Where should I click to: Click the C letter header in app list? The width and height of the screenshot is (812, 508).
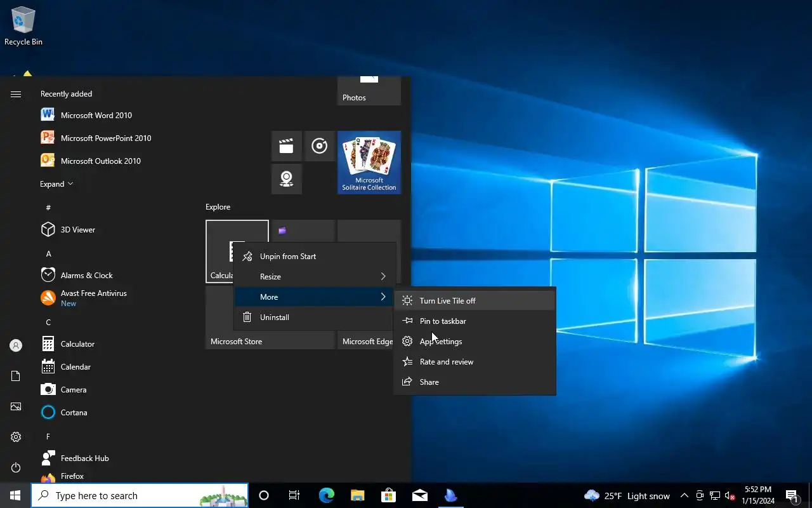48,323
